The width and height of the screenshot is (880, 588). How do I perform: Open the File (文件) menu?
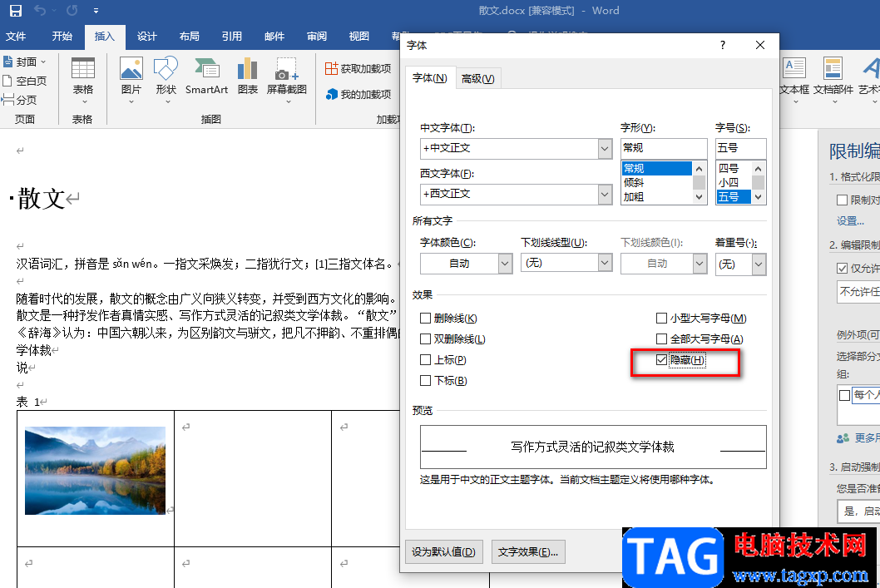click(16, 37)
